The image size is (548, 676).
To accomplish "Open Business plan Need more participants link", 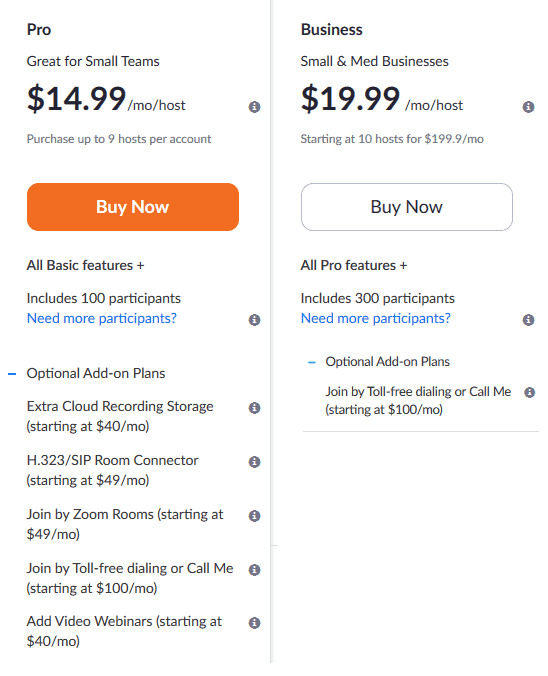I will point(376,318).
